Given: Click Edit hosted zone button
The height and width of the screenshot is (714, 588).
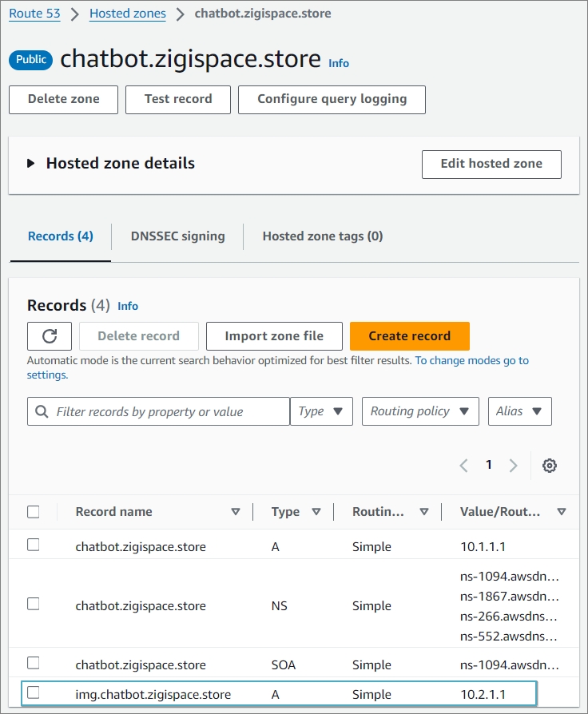Looking at the screenshot, I should point(491,165).
